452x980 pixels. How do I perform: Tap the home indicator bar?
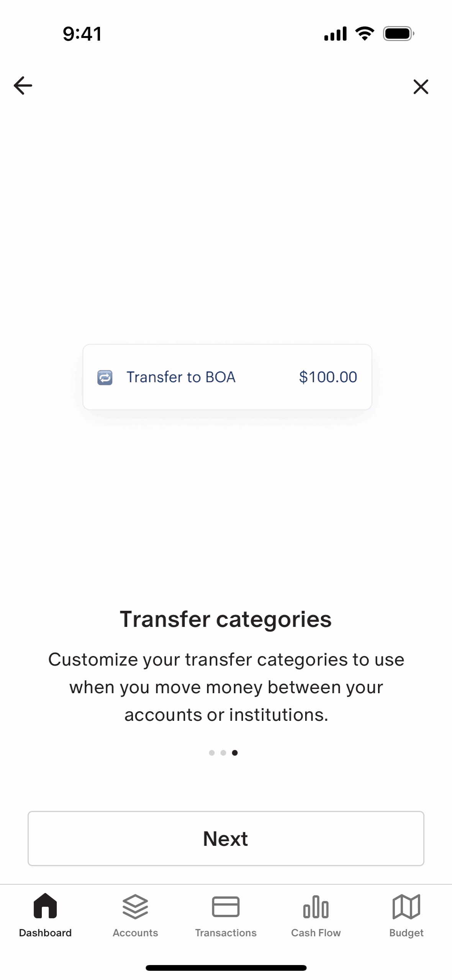click(226, 968)
